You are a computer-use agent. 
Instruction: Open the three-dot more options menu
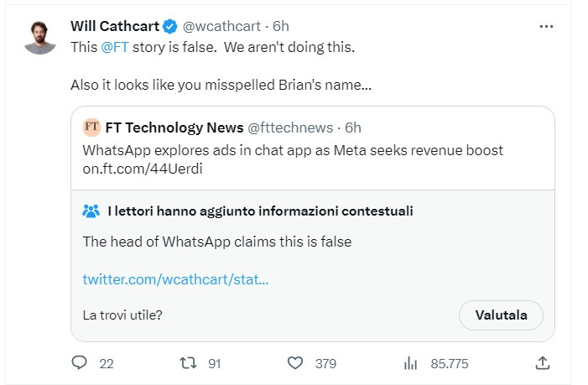coord(546,26)
